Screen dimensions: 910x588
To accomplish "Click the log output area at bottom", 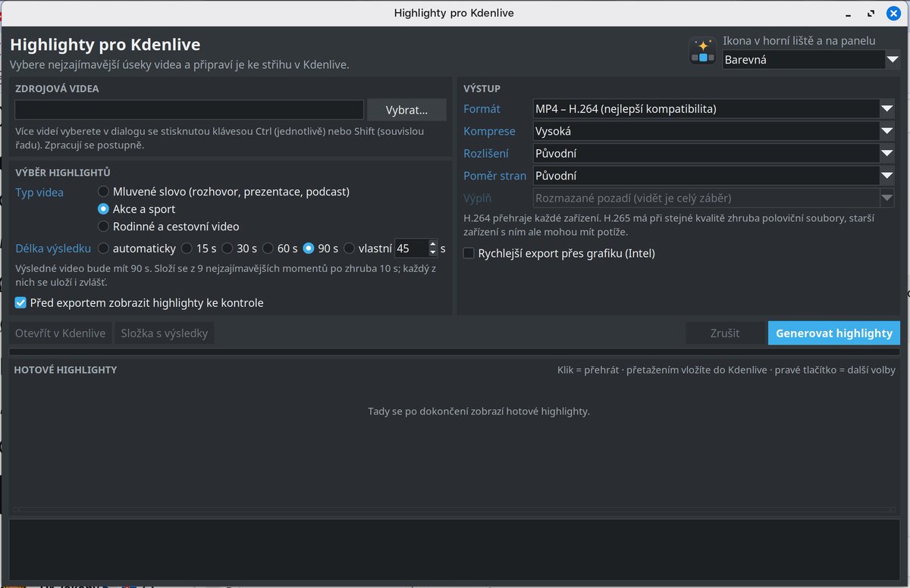I will pyautogui.click(x=454, y=549).
